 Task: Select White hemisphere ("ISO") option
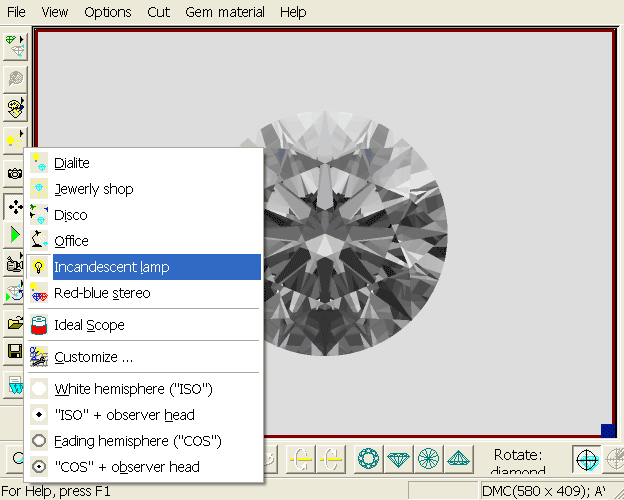pyautogui.click(x=133, y=389)
